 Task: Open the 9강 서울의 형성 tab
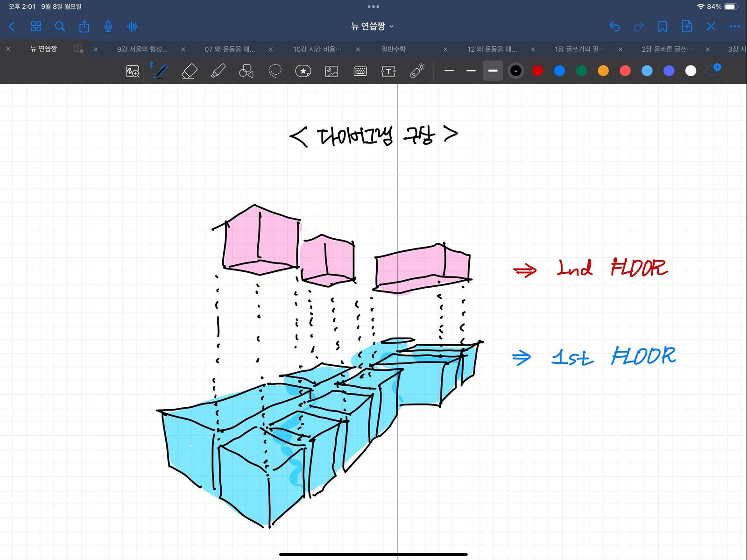pos(142,49)
